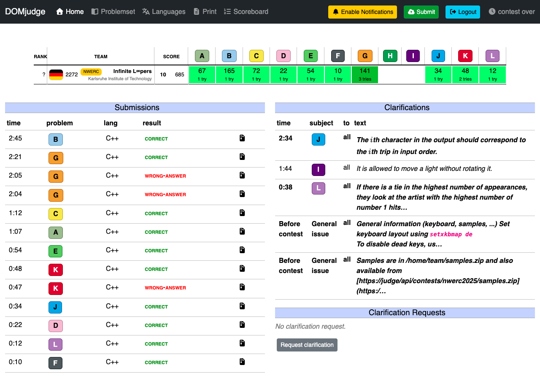Open the problem B scoreboard cell showing 165

(x=229, y=75)
